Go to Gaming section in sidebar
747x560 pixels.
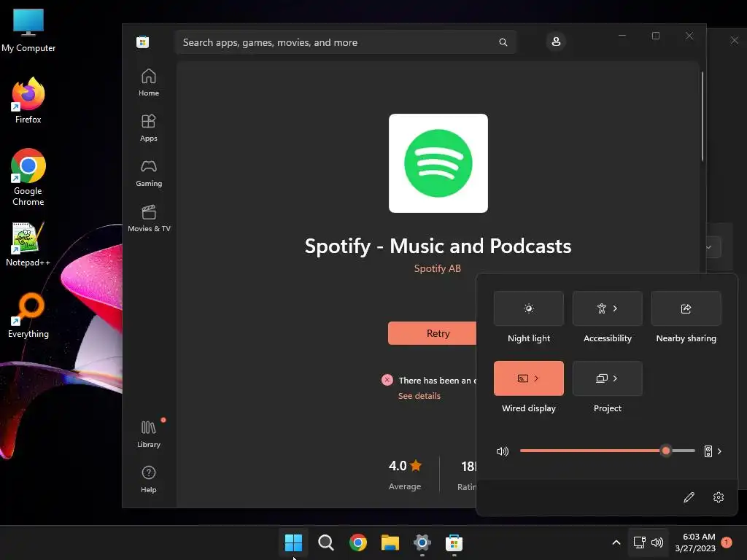(149, 173)
